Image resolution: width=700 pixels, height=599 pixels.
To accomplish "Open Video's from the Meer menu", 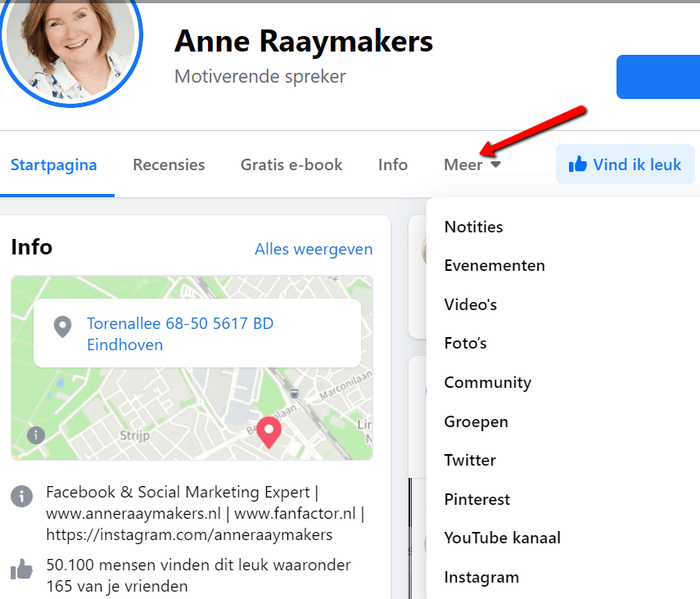I will tap(471, 304).
